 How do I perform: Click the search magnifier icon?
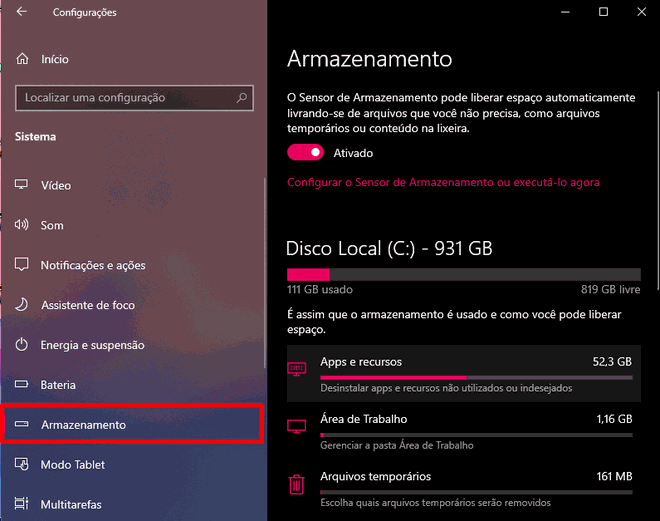(x=242, y=98)
